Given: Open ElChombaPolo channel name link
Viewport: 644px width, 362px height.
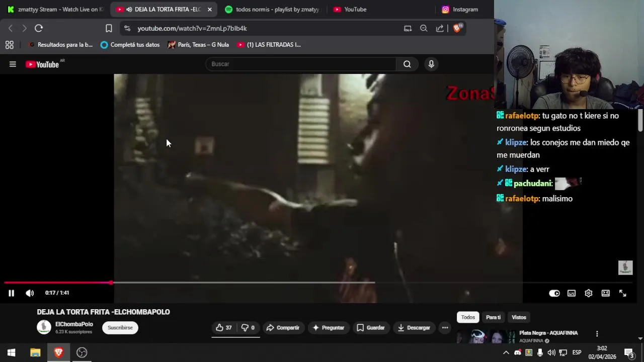Looking at the screenshot, I should pos(74,324).
